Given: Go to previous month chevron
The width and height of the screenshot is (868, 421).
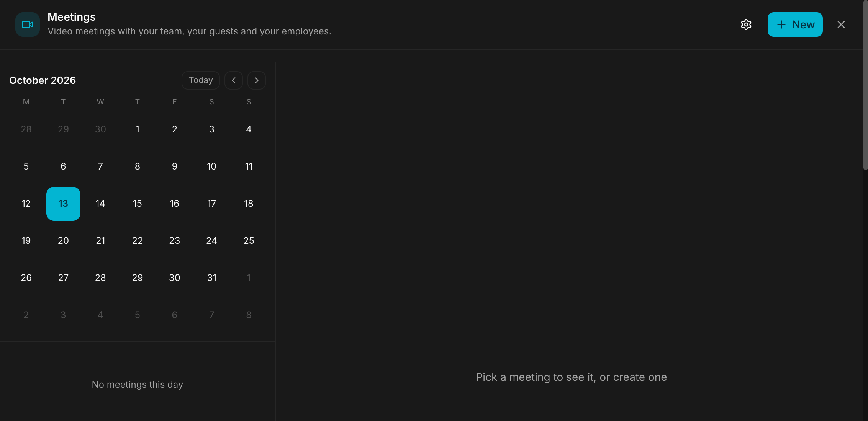Looking at the screenshot, I should (x=234, y=80).
